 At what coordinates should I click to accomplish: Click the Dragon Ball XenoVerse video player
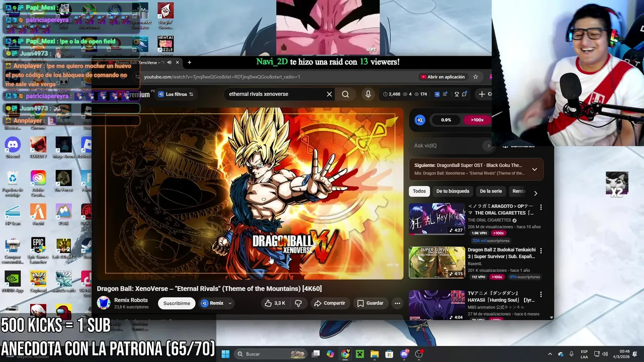tap(250, 194)
